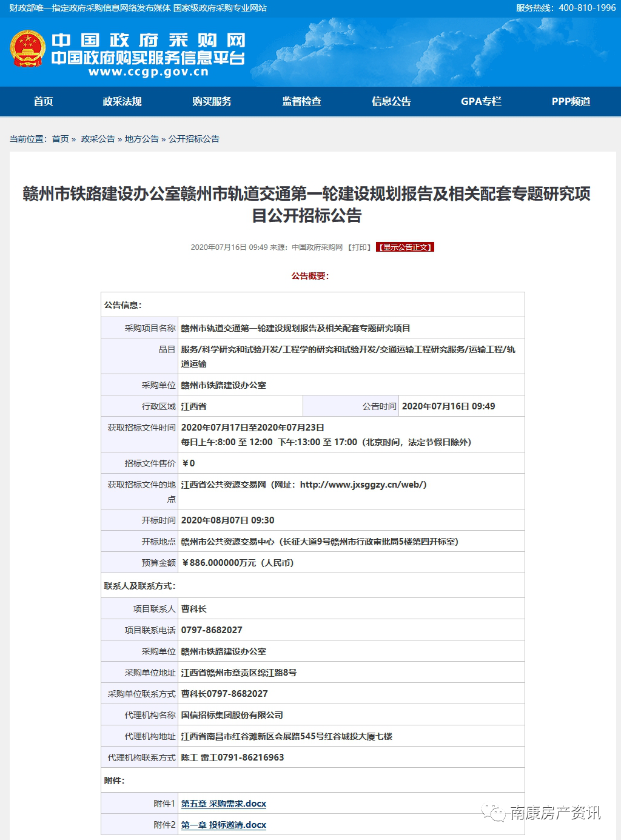Open the 信息公告 navigation menu item
621x840 pixels.
(391, 101)
